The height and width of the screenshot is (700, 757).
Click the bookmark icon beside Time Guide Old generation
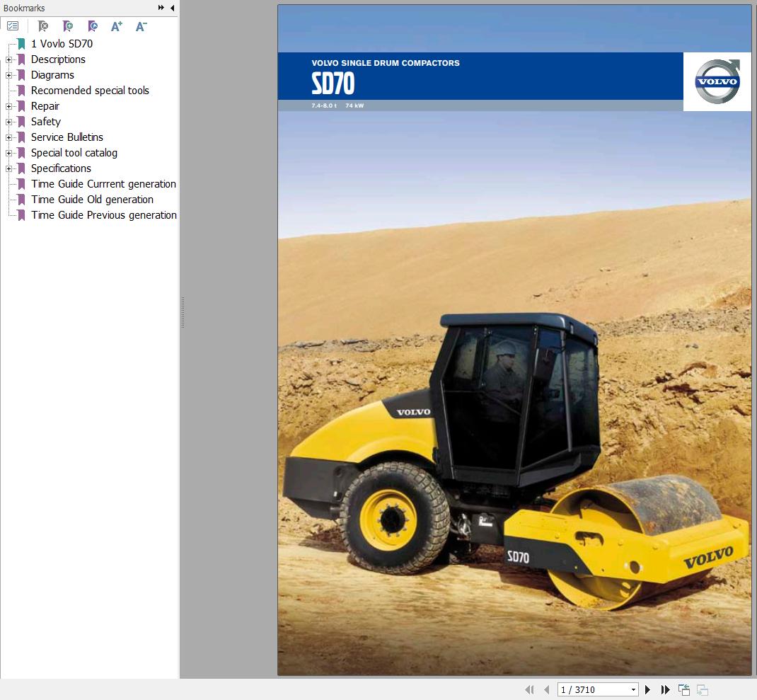(21, 200)
